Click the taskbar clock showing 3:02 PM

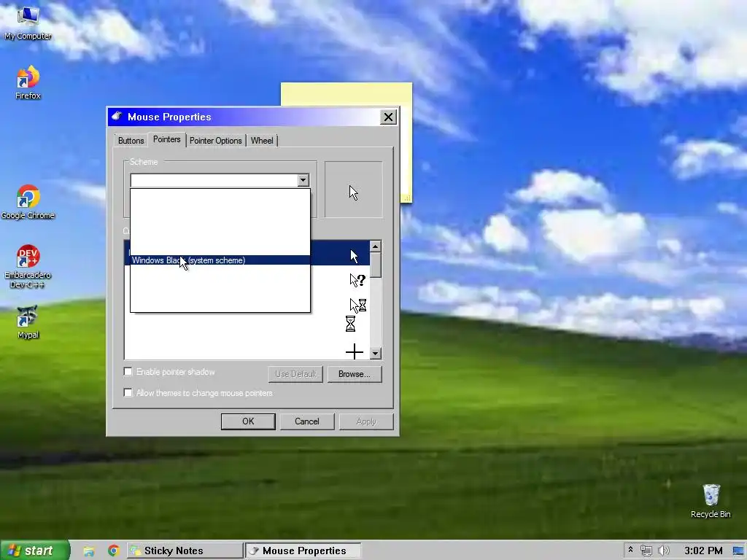(x=703, y=551)
